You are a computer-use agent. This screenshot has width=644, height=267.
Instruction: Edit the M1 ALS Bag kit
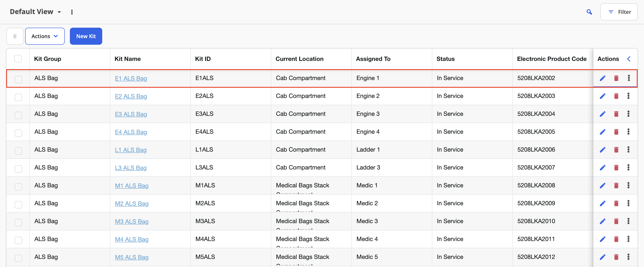[x=602, y=185]
